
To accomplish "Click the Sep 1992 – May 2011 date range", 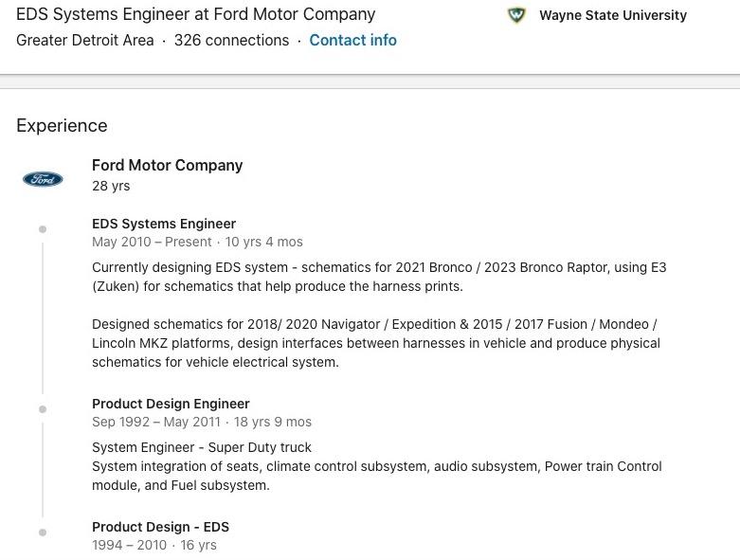I will point(156,422).
